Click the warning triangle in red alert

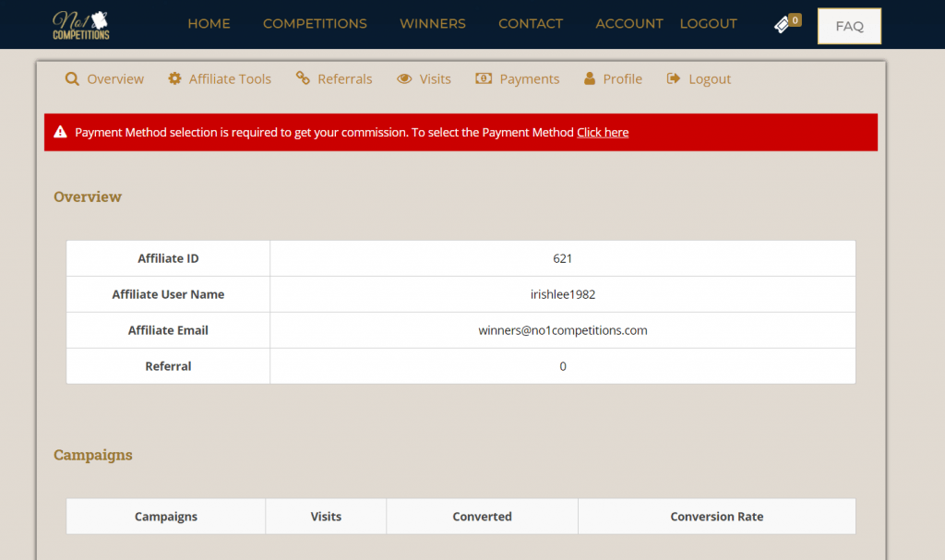60,132
